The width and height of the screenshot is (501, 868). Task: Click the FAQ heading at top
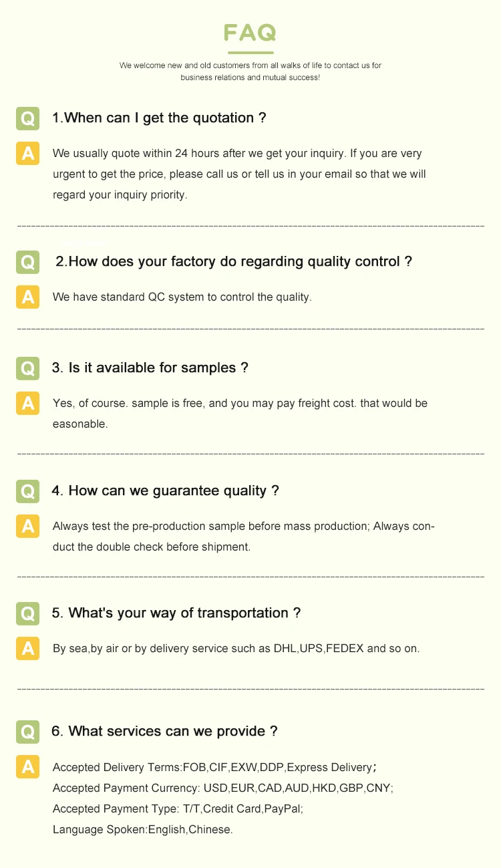250,33
